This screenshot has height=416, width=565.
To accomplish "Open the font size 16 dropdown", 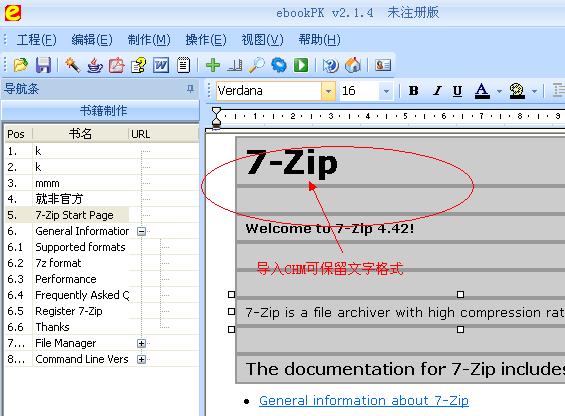I will point(386,91).
